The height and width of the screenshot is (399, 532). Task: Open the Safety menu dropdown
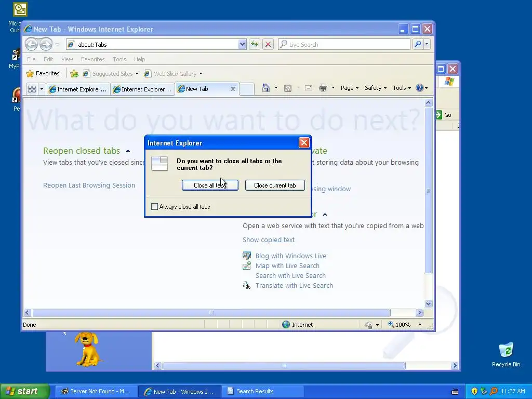pos(375,88)
